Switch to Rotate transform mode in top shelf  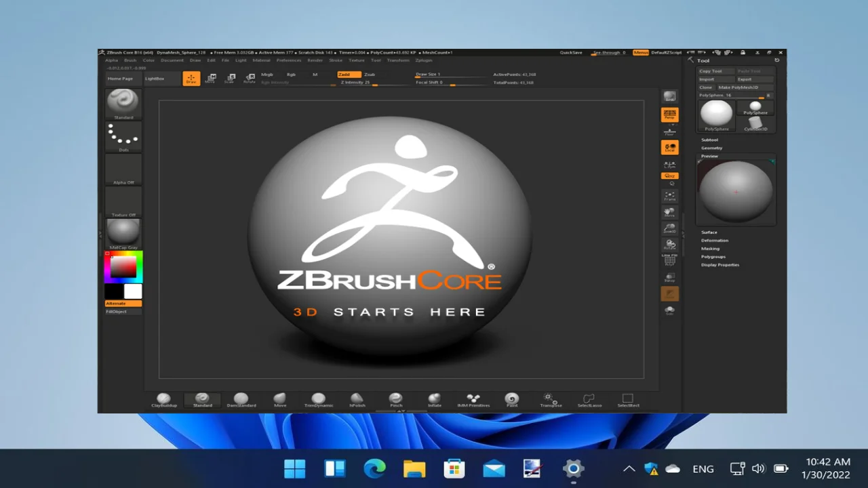[x=250, y=79]
